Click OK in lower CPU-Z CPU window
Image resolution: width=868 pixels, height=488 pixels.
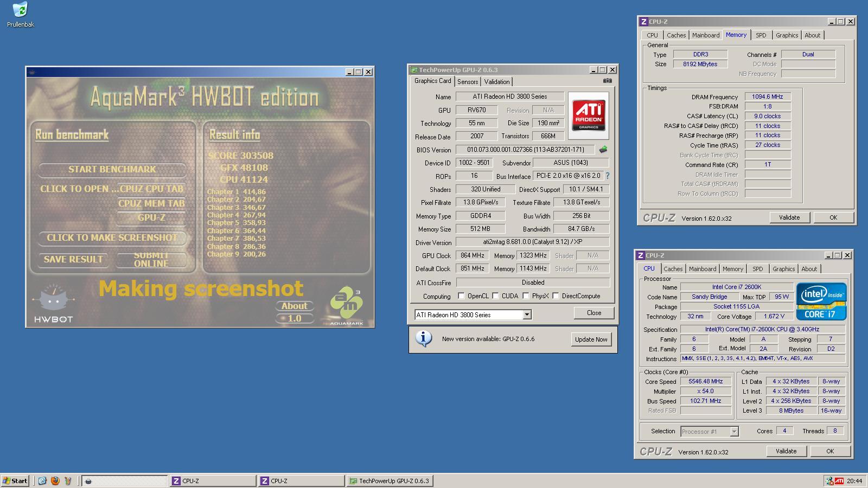[830, 451]
